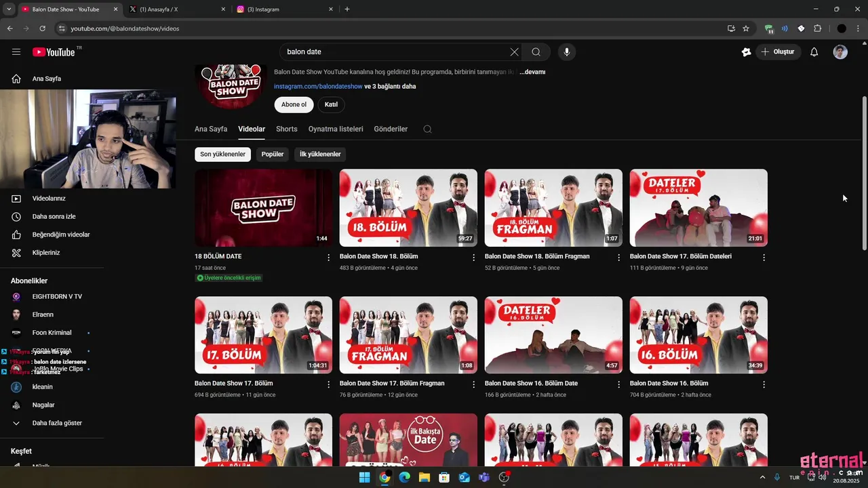
Task: Open 18 BÖLÜM DATE video thumbnail
Action: [263, 207]
